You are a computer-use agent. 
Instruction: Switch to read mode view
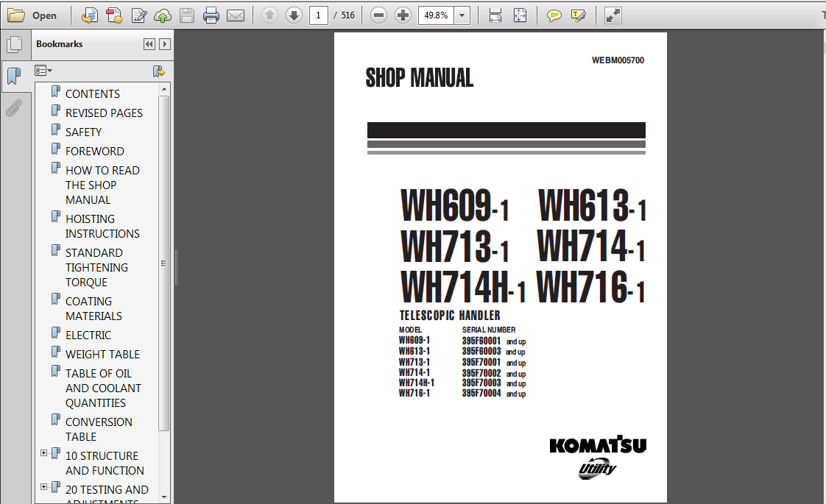coord(613,15)
